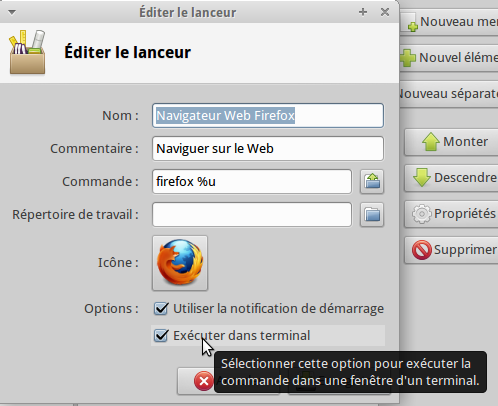Open the command file browse icon
Image resolution: width=498 pixels, height=406 pixels.
click(372, 182)
